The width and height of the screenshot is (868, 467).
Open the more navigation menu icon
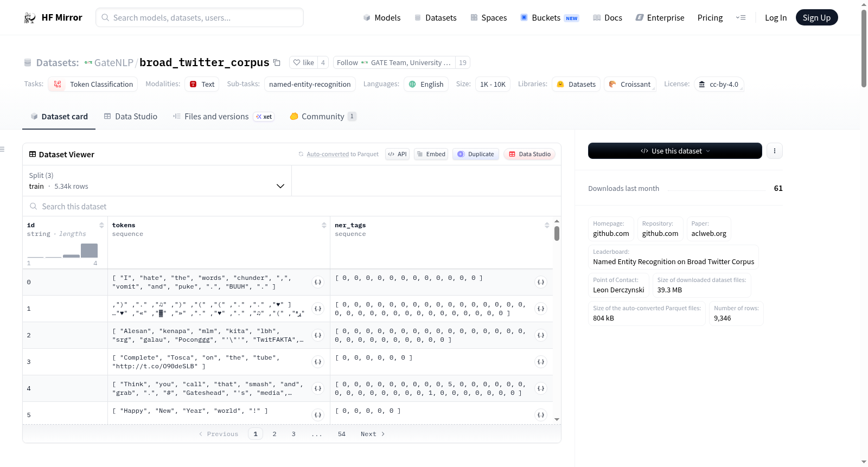click(x=741, y=17)
